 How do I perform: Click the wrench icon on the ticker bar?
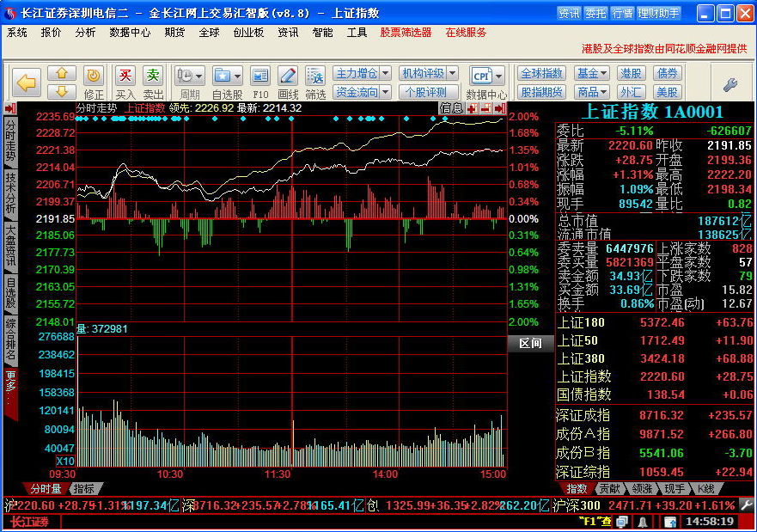(747, 505)
